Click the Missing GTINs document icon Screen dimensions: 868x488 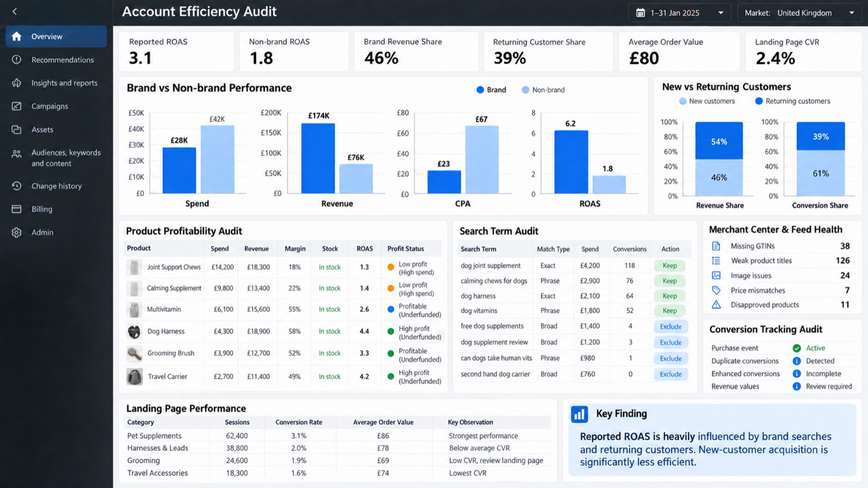[716, 246]
